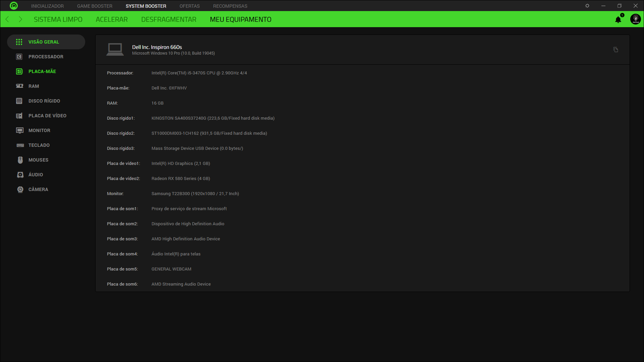The width and height of the screenshot is (644, 362).
Task: Click the ST1000DM003-1CH162 disk value
Action: click(209, 133)
